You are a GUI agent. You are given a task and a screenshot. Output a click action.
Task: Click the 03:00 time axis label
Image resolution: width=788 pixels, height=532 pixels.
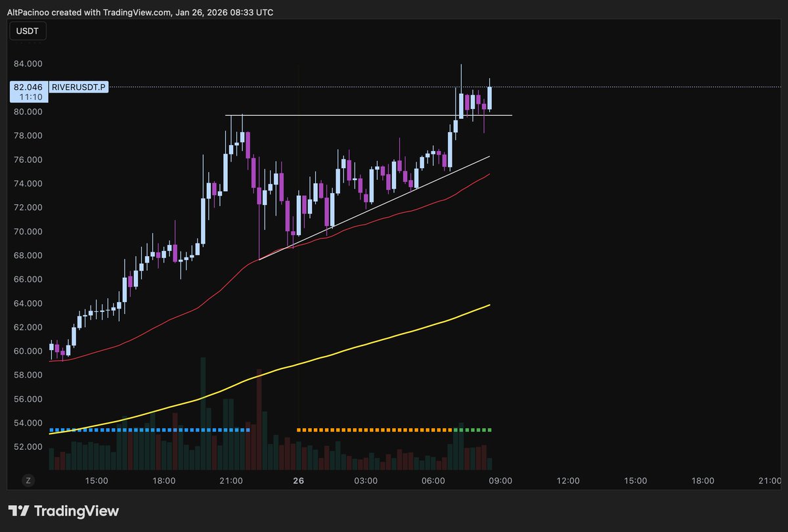click(366, 481)
